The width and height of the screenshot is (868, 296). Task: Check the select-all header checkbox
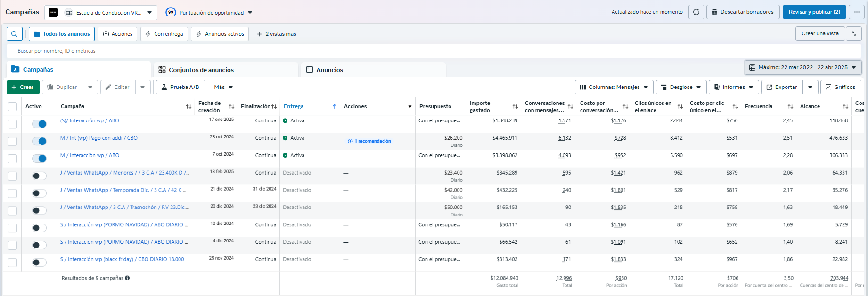tap(13, 107)
